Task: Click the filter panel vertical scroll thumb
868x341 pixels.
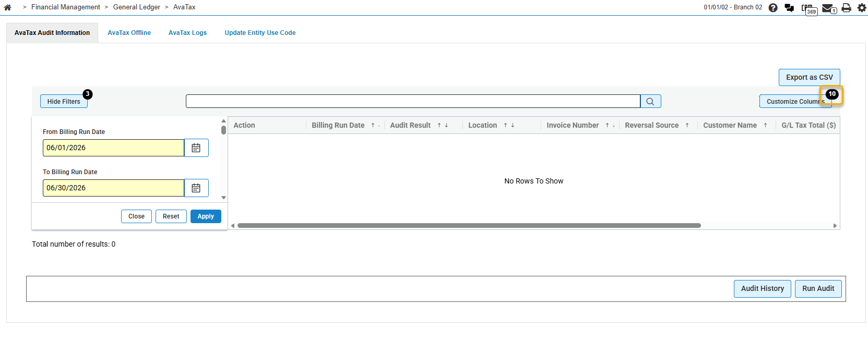Action: click(223, 130)
